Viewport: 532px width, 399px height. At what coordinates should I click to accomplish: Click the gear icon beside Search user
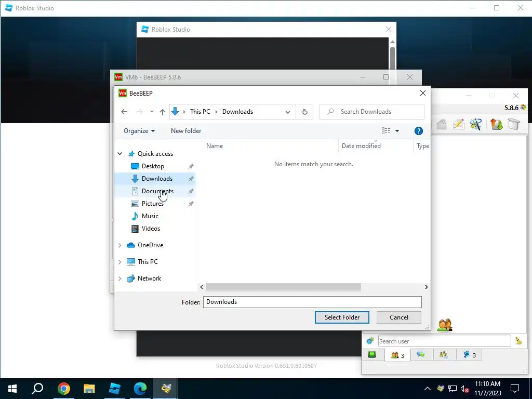(370, 341)
